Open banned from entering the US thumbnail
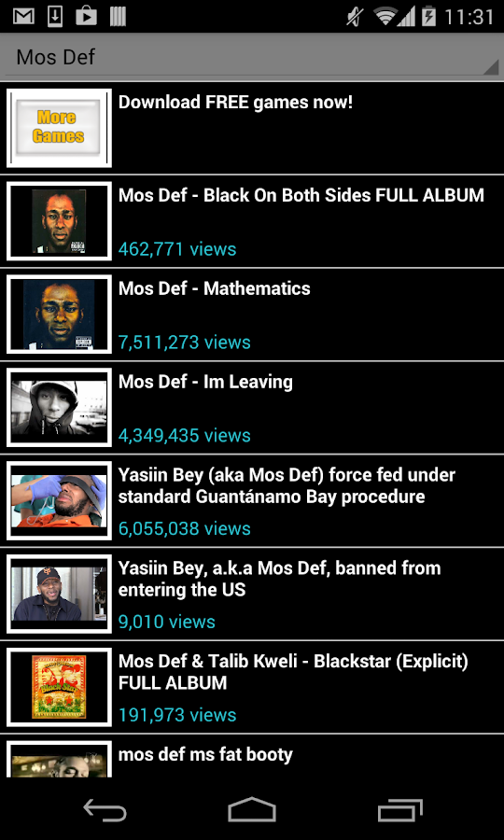Viewport: 504px width, 840px height. 59,595
